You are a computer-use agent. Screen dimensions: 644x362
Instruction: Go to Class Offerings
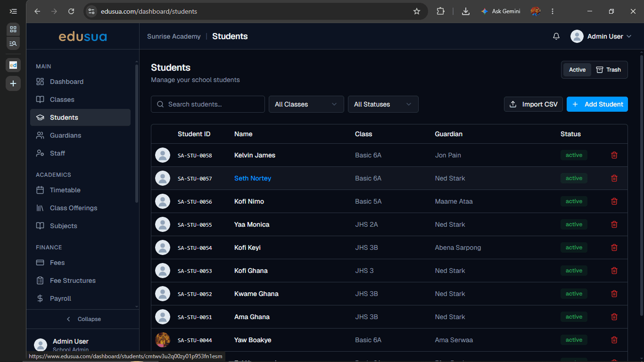[80, 208]
